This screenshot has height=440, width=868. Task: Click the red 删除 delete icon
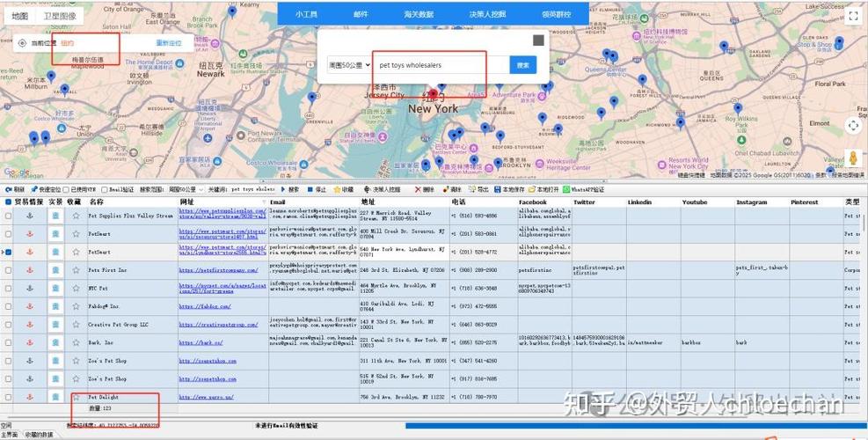click(x=418, y=189)
